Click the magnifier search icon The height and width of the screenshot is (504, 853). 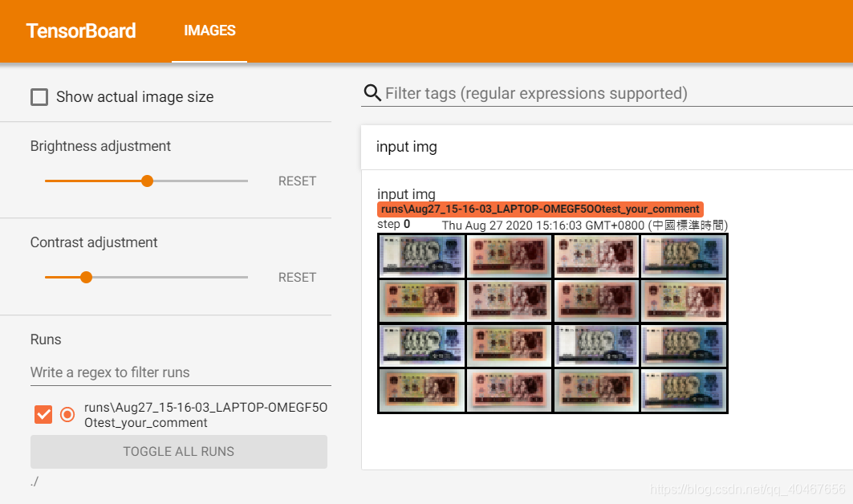pos(372,93)
